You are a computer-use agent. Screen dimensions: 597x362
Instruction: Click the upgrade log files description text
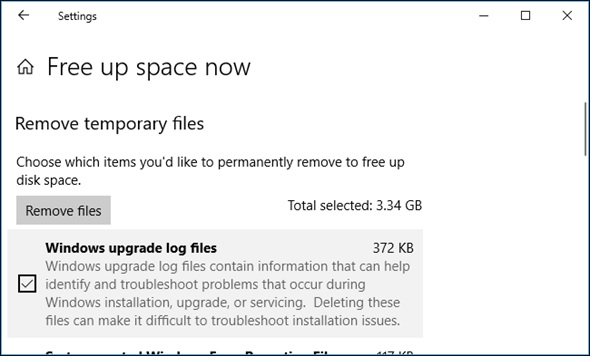(228, 293)
